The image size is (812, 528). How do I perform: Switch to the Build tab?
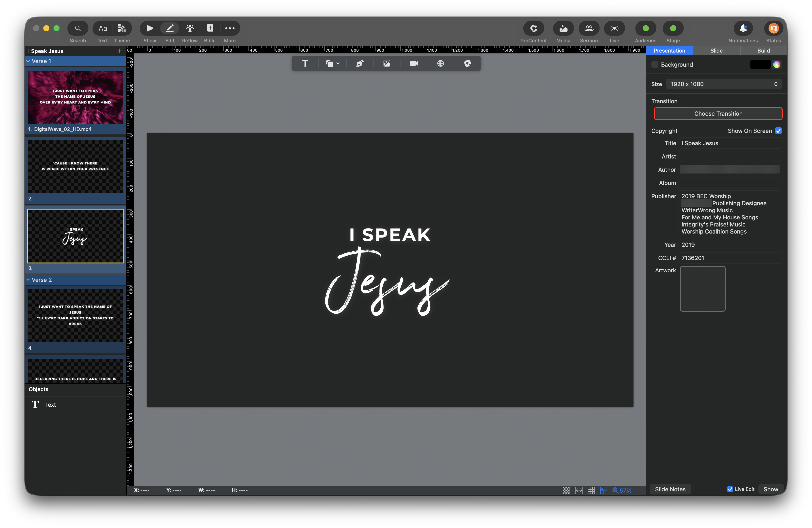(763, 51)
